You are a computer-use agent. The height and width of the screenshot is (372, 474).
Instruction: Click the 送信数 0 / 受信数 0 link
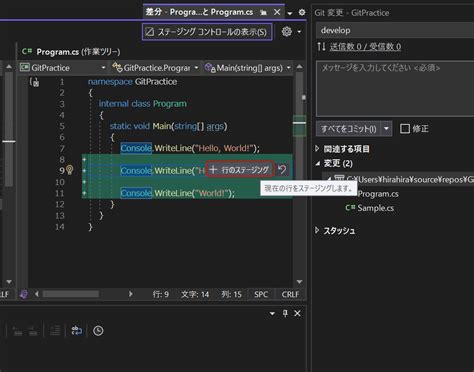tap(365, 47)
